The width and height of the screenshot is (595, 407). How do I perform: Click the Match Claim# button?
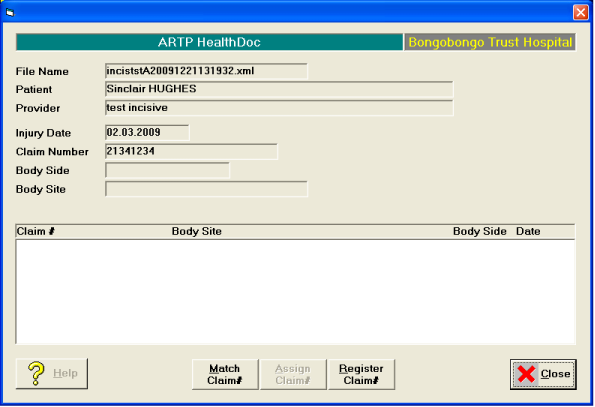click(225, 374)
